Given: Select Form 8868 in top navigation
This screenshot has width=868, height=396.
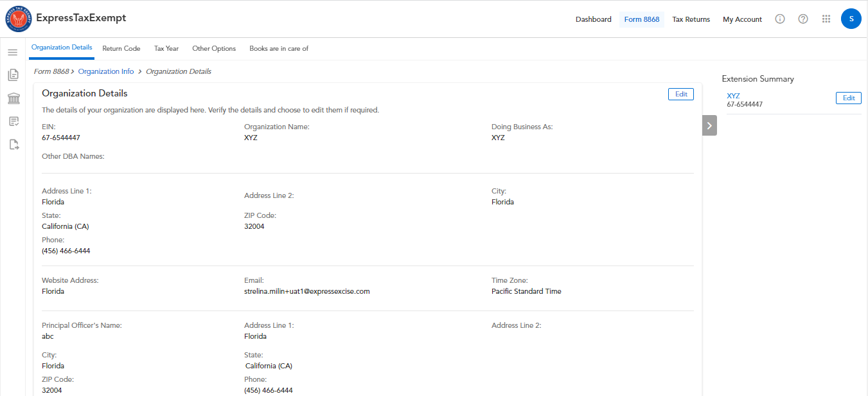Looking at the screenshot, I should [642, 19].
